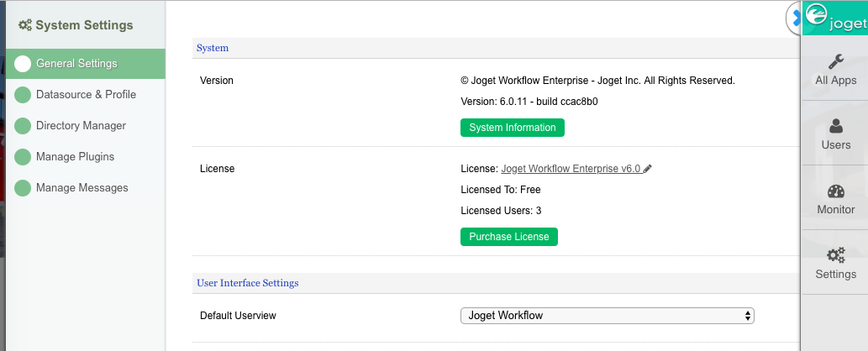
Task: Click the Monitor dashboard gauge icon
Action: pos(835,191)
